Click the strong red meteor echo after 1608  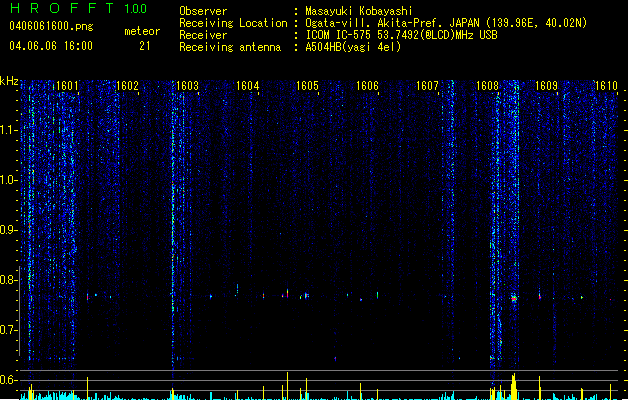pos(514,298)
